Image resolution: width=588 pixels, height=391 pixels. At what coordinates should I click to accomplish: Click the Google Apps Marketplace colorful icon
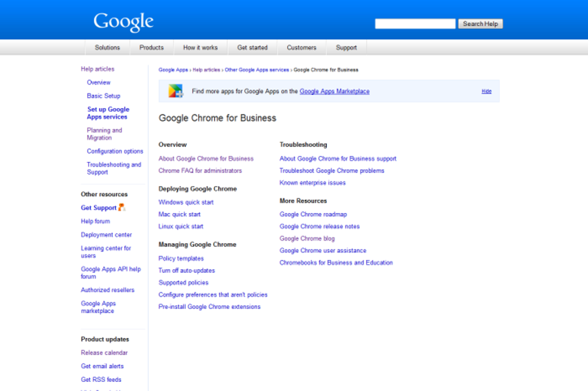tap(175, 91)
